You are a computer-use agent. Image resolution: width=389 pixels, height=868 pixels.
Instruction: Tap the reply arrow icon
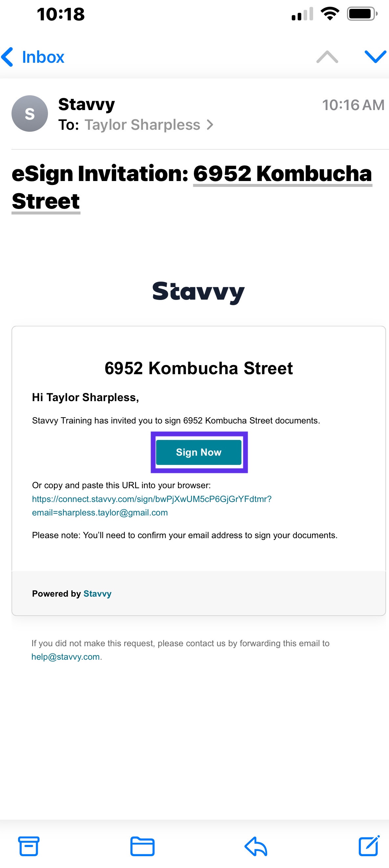point(256,846)
